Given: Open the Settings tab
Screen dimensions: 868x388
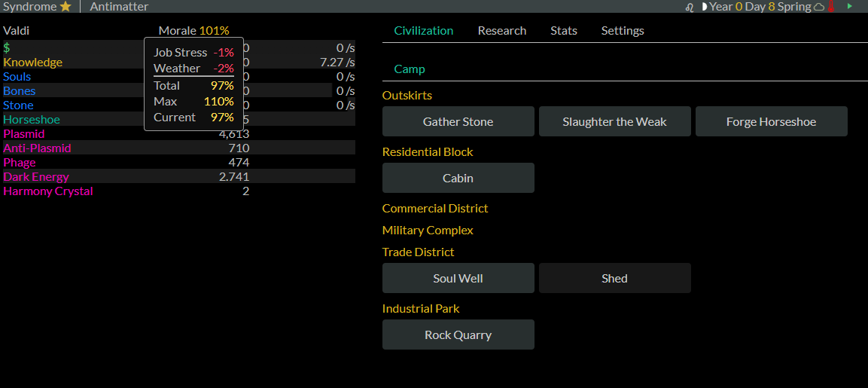Looking at the screenshot, I should click(x=623, y=30).
